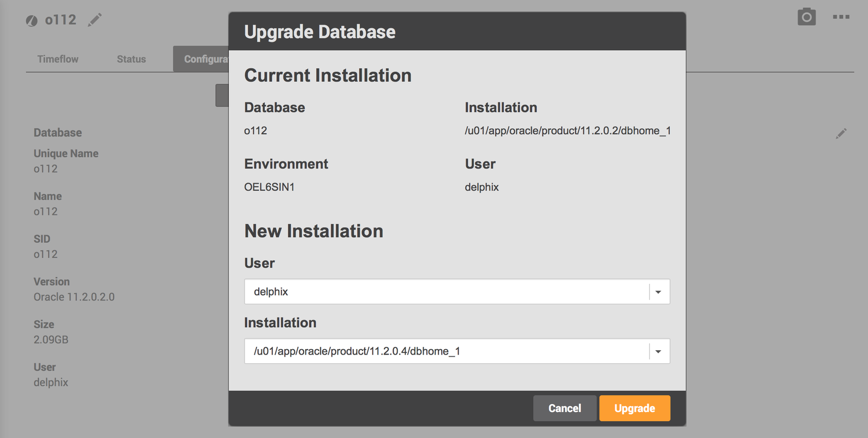The image size is (868, 438).
Task: Switch to the Timeflow tab
Action: tap(58, 59)
